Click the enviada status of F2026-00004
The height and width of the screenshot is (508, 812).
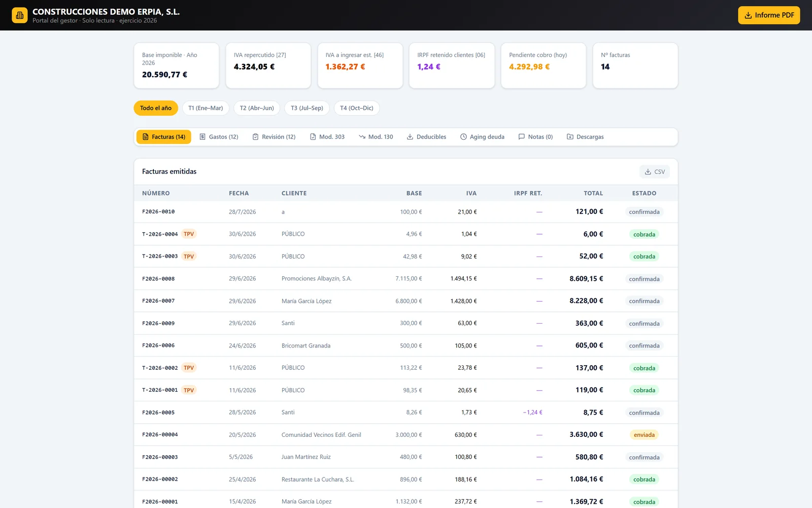pyautogui.click(x=644, y=435)
